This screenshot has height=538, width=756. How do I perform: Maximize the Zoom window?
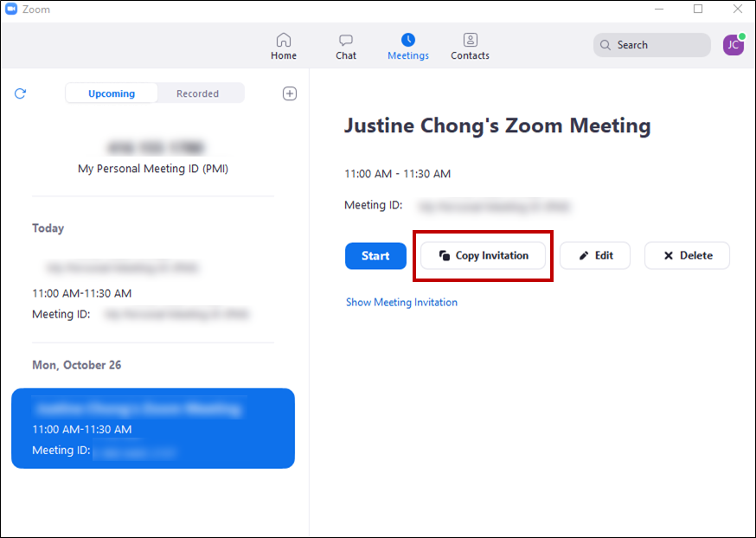point(698,10)
